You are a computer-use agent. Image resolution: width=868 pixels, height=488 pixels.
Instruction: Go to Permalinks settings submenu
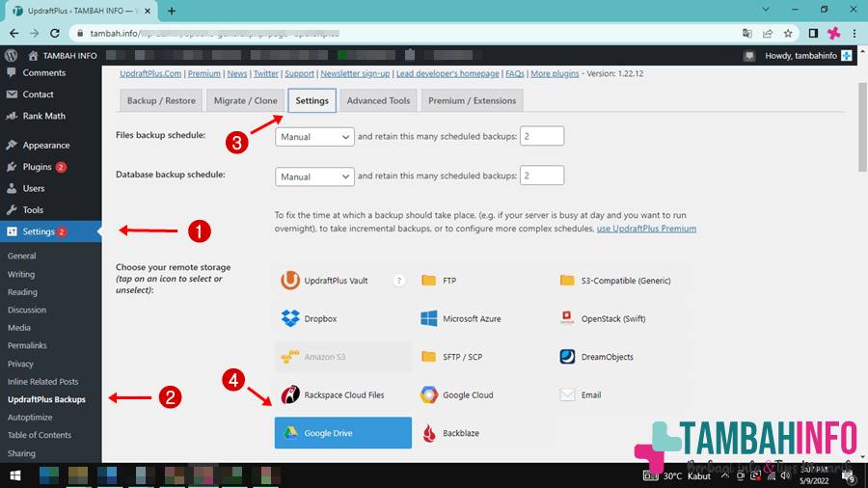point(27,345)
